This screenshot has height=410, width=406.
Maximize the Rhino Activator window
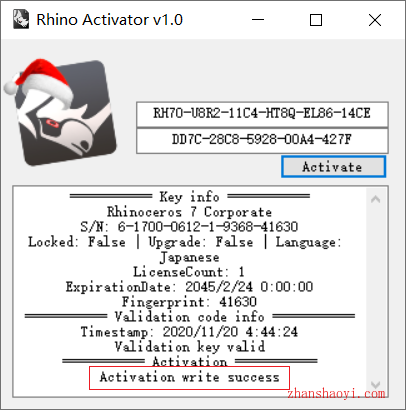[x=316, y=20]
